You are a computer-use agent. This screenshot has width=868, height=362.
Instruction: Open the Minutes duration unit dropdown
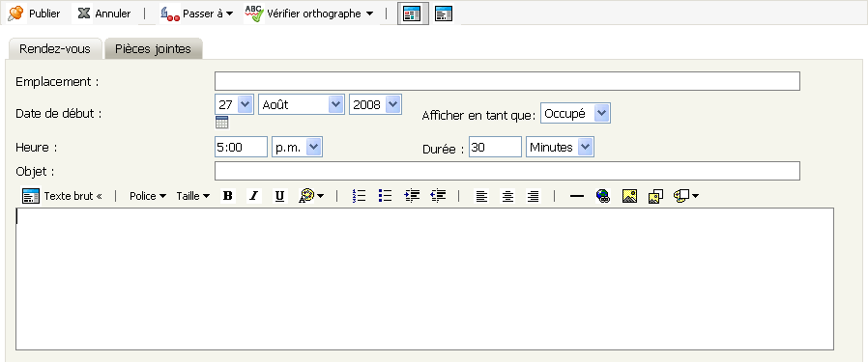click(560, 147)
